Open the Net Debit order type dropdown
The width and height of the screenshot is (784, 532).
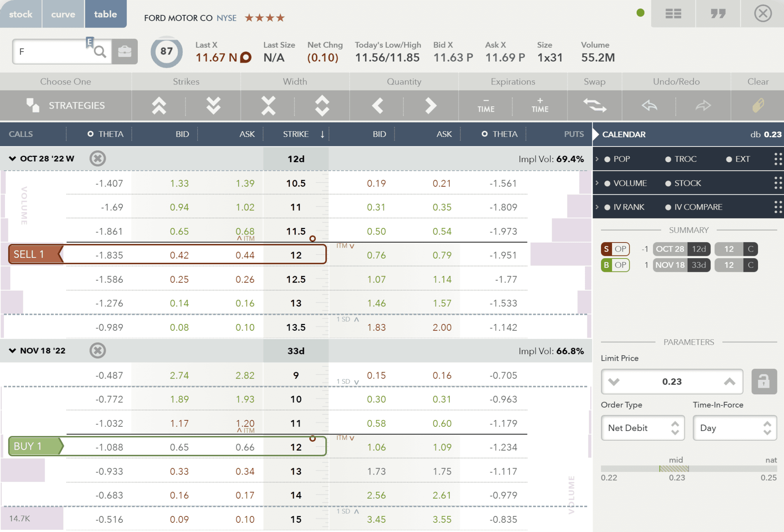tap(643, 428)
